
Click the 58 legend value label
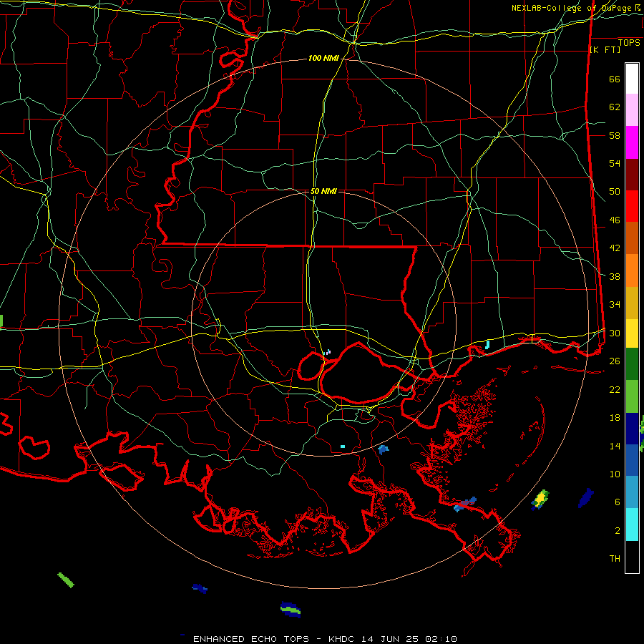[x=615, y=135]
